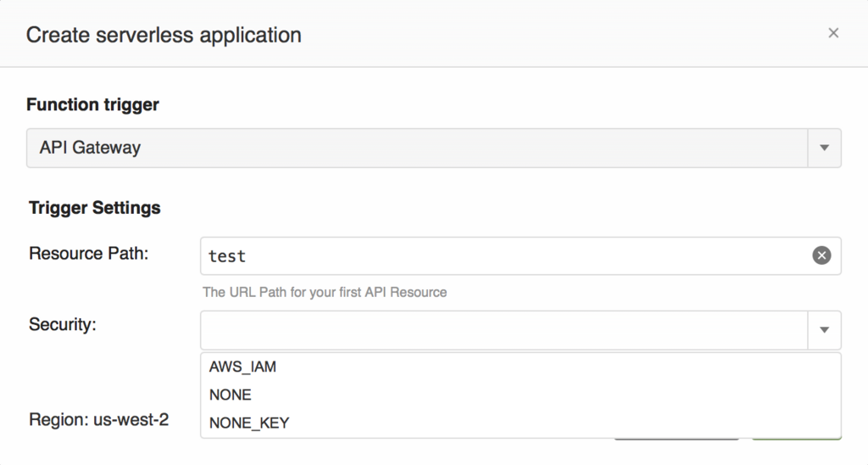Viewport: 868px width, 465px height.
Task: Click the Resource Path label
Action: (88, 253)
